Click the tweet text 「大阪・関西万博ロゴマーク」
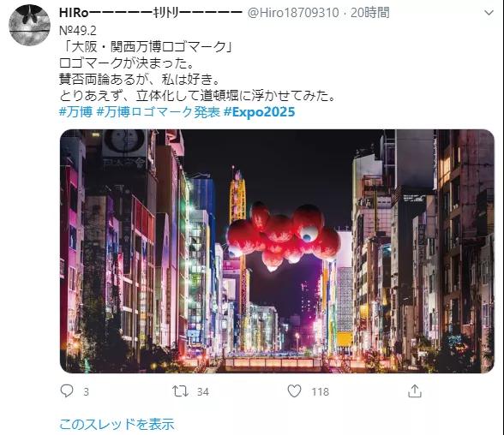 (146, 47)
